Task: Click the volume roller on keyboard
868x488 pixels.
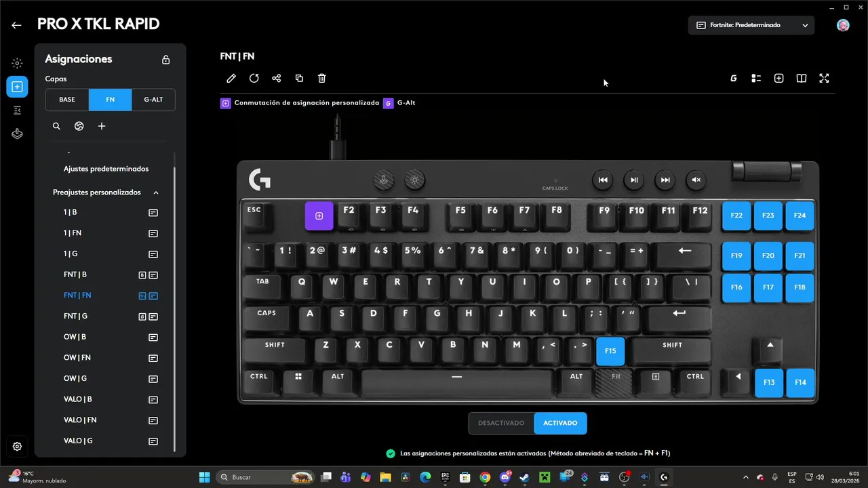Action: pyautogui.click(x=767, y=170)
